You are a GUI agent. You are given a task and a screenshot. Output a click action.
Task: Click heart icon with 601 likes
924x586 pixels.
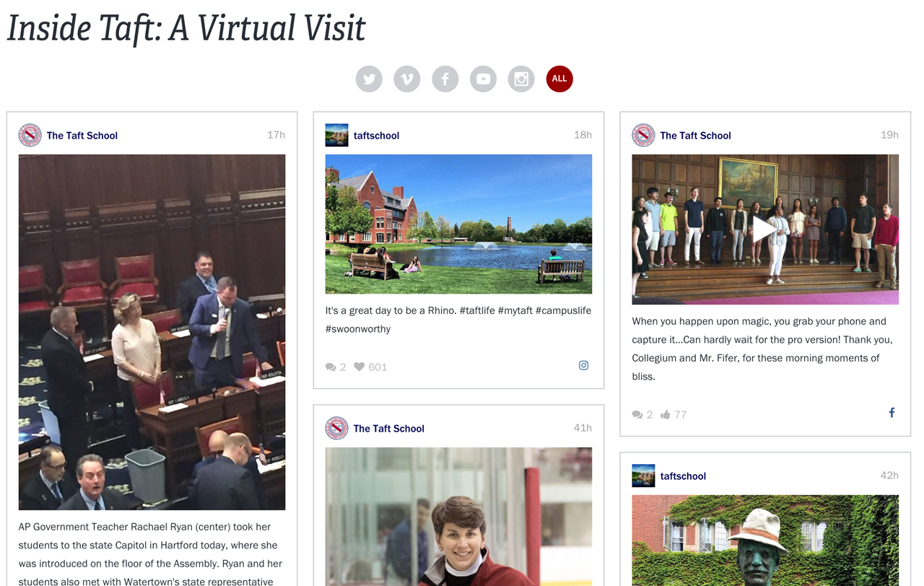(x=359, y=367)
